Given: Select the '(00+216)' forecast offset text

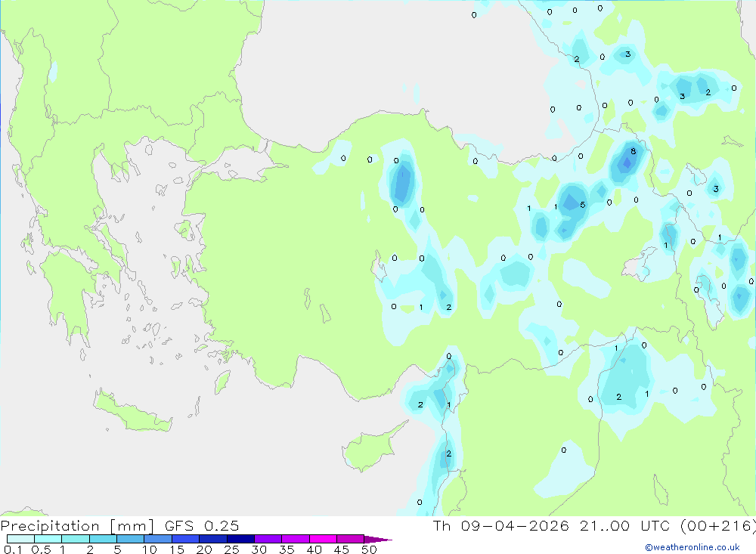Looking at the screenshot, I should [x=718, y=525].
